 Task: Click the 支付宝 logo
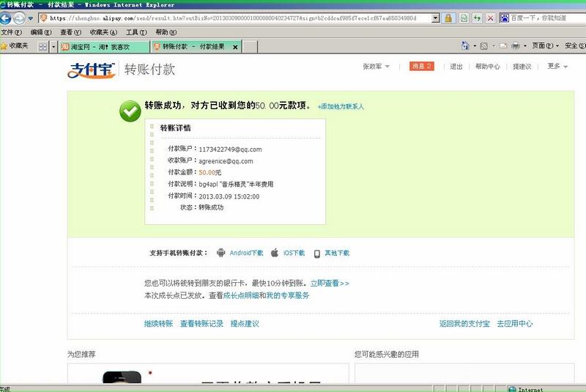click(91, 70)
